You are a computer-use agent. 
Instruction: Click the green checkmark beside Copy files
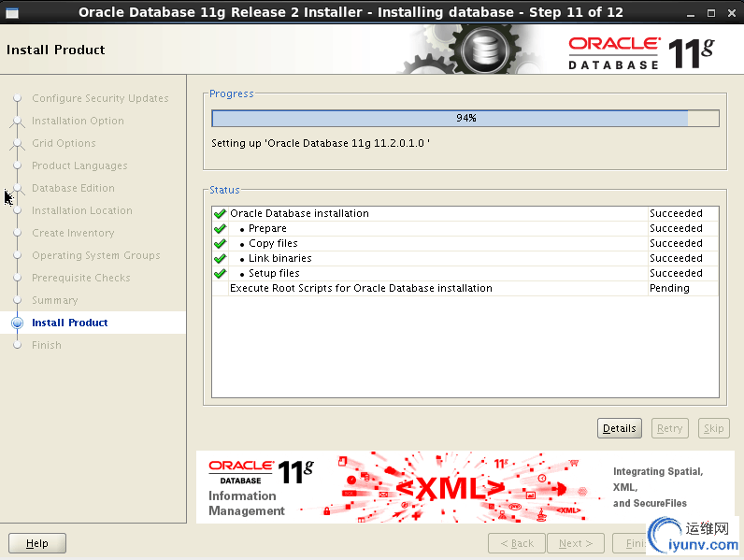[220, 243]
